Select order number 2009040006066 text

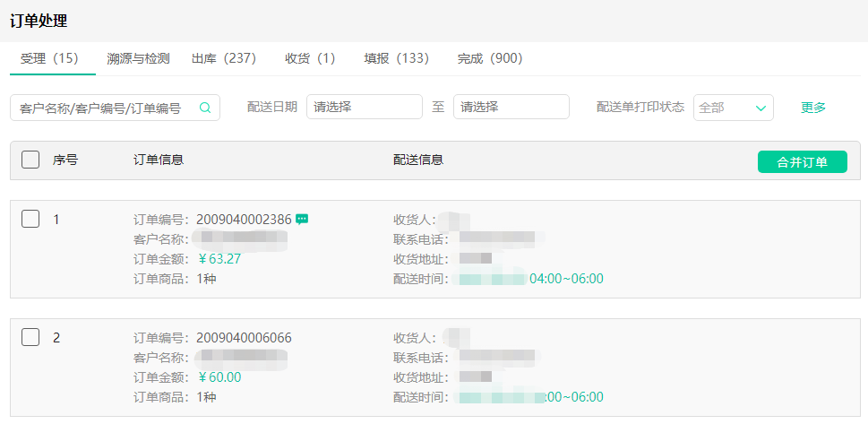[244, 338]
